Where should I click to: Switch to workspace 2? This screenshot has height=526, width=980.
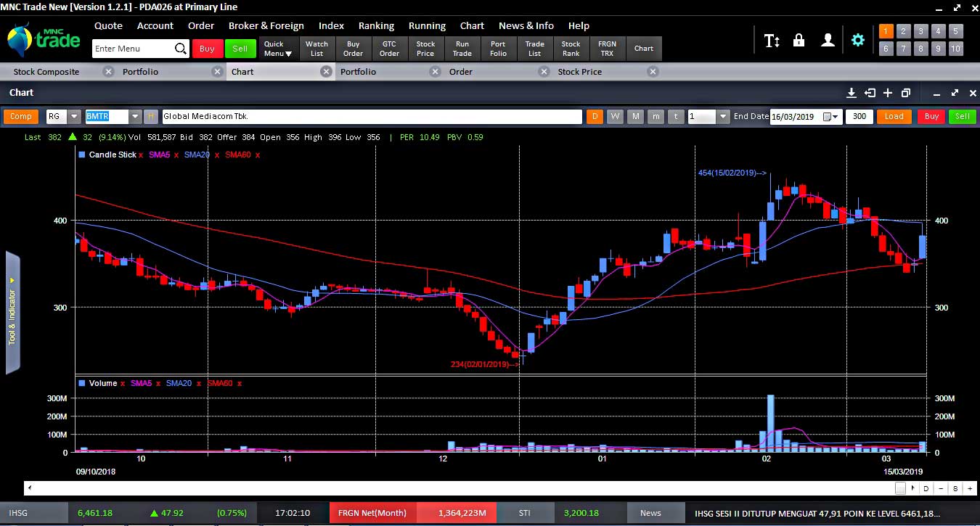[903, 31]
